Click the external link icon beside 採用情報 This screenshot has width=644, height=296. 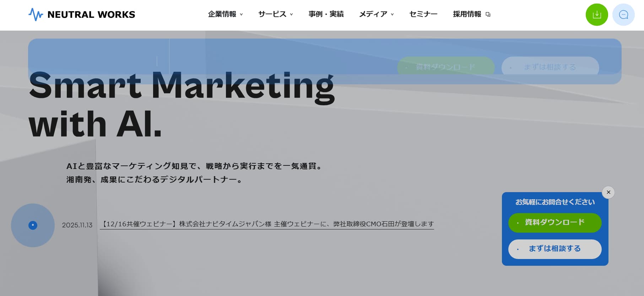click(488, 15)
